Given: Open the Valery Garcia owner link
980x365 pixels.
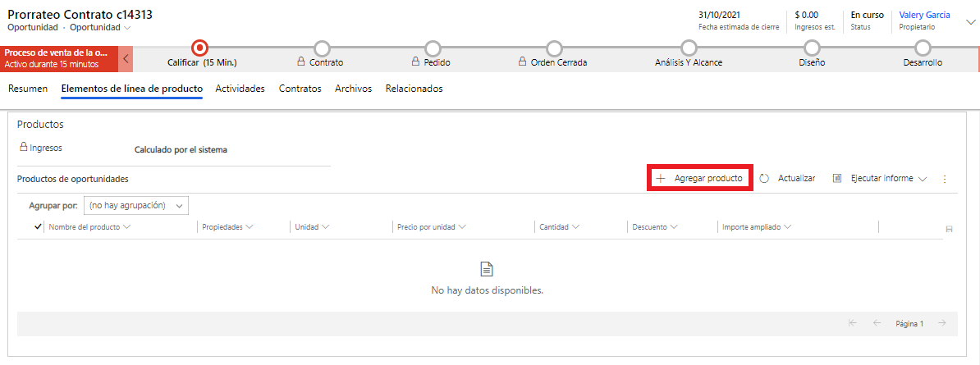Looking at the screenshot, I should [x=924, y=15].
